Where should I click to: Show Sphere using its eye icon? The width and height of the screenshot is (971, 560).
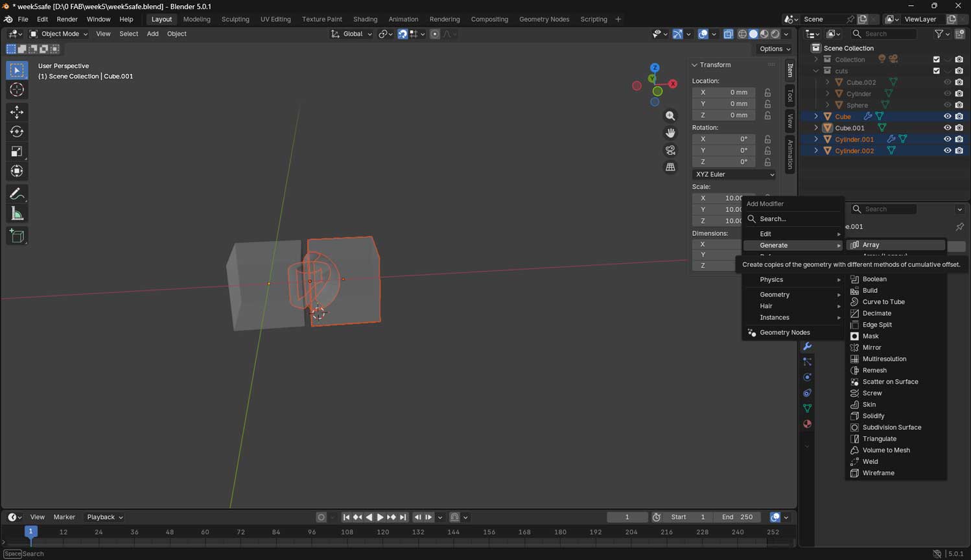(947, 105)
